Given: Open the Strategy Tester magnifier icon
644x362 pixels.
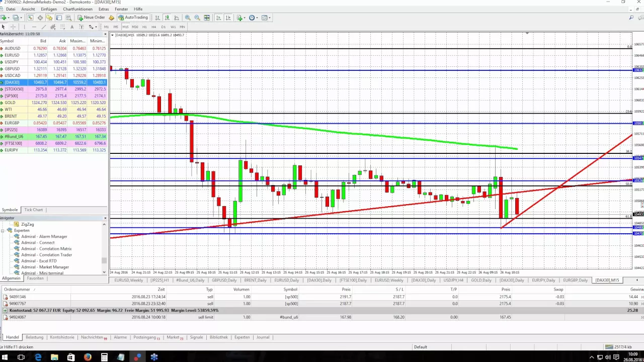Looking at the screenshot, I should coord(69,18).
